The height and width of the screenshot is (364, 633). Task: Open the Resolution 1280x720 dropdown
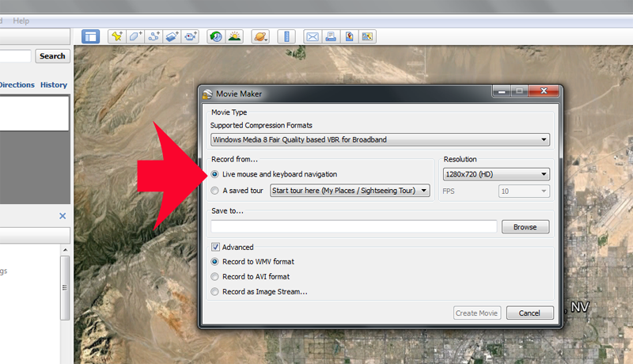(x=496, y=174)
